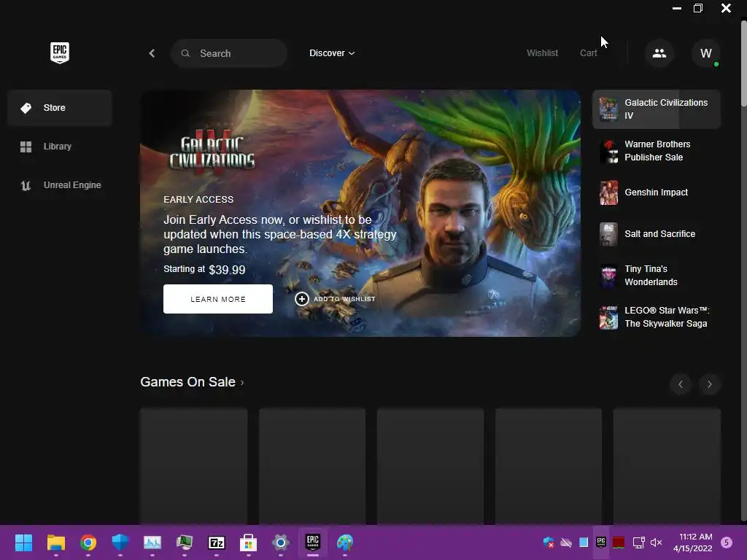Expand the Discover dropdown
The image size is (747, 560).
tap(332, 53)
